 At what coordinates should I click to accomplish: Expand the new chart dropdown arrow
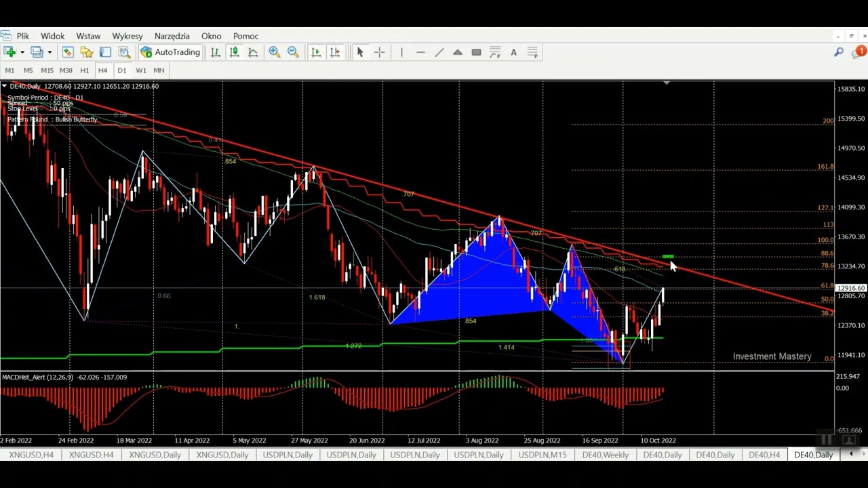22,52
